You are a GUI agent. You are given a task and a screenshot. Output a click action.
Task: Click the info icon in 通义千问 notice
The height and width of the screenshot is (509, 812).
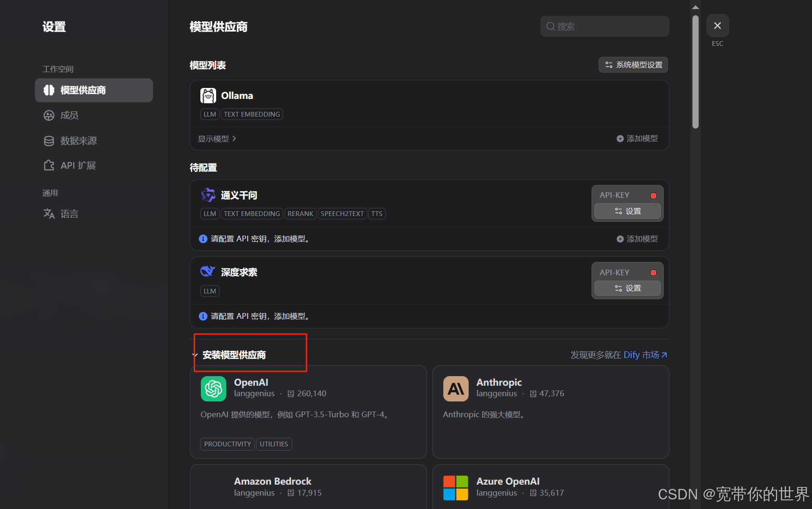click(203, 239)
